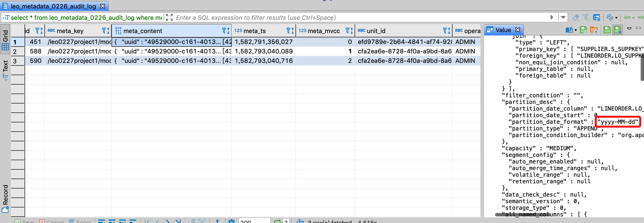Click load value from file icon
This screenshot has height=223, width=644.
tap(593, 30)
